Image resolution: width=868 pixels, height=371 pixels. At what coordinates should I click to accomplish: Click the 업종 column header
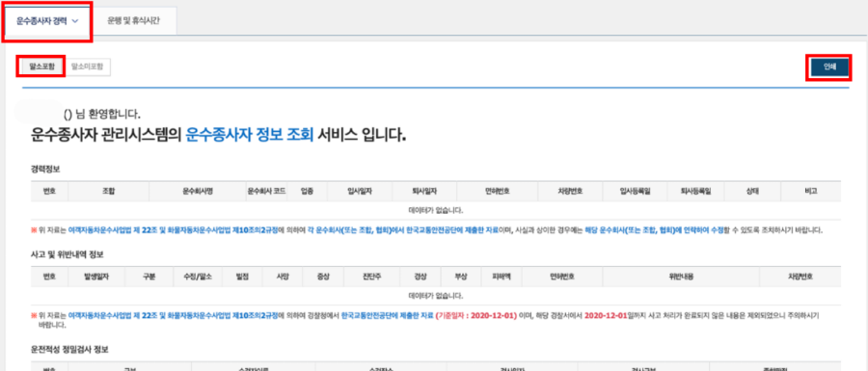click(308, 191)
